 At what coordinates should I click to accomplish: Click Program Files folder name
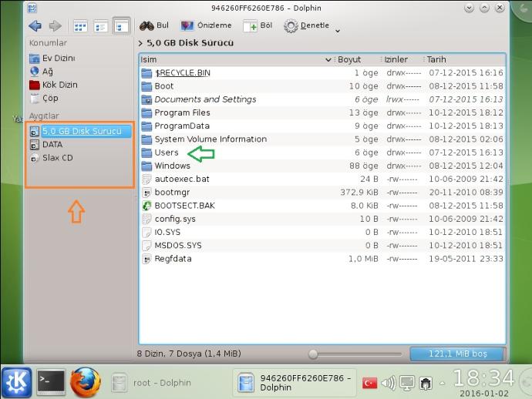pos(182,112)
